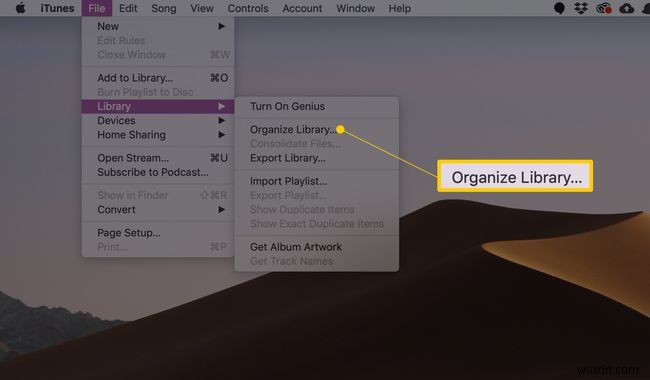Image resolution: width=650 pixels, height=380 pixels.
Task: Choose Add to Library...
Action: coord(158,78)
